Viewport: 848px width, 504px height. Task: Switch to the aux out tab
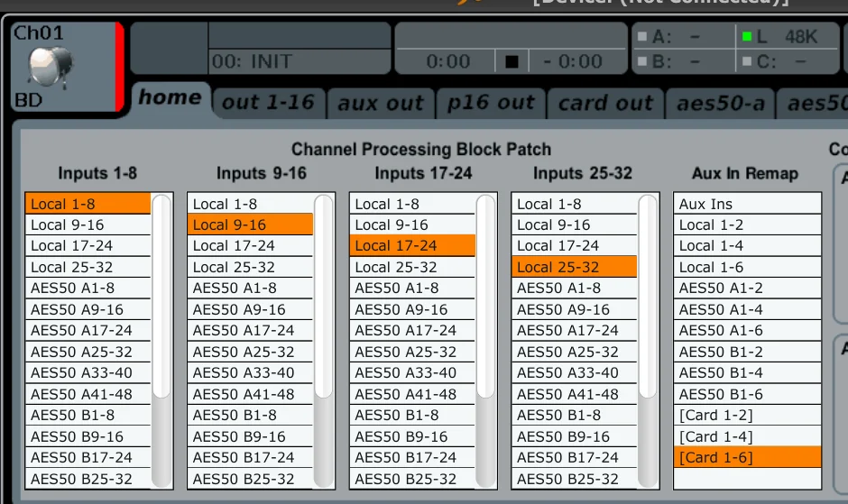(381, 103)
